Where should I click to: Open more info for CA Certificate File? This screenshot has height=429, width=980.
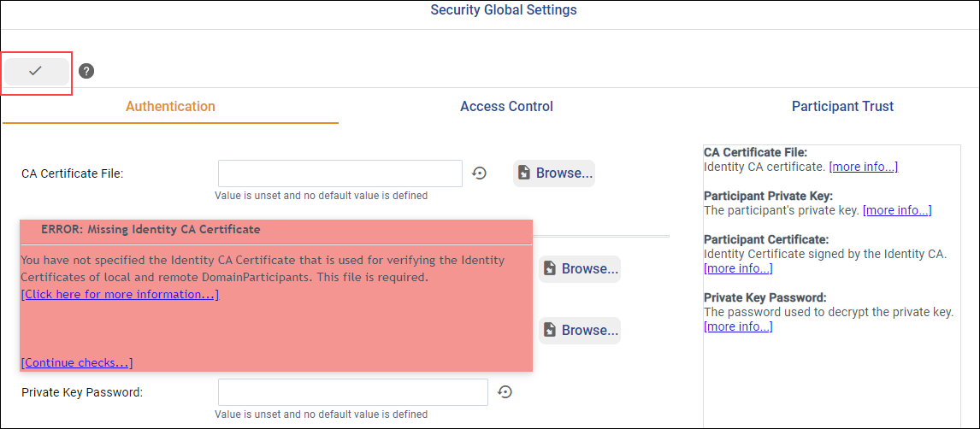click(863, 167)
